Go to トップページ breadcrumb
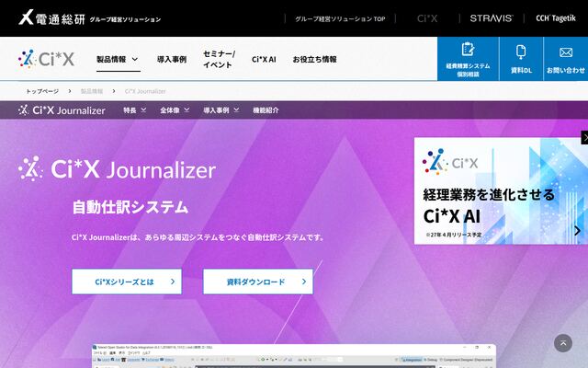Image resolution: width=588 pixels, height=368 pixels. coord(42,91)
